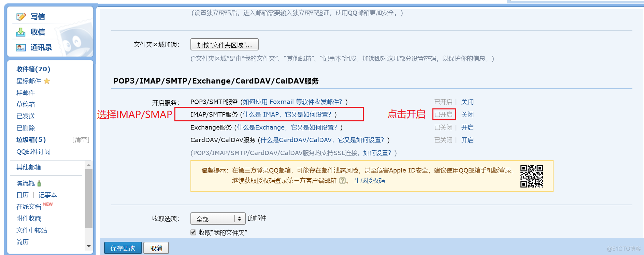Click the sidebar scrollbar thumb

click(x=89, y=198)
